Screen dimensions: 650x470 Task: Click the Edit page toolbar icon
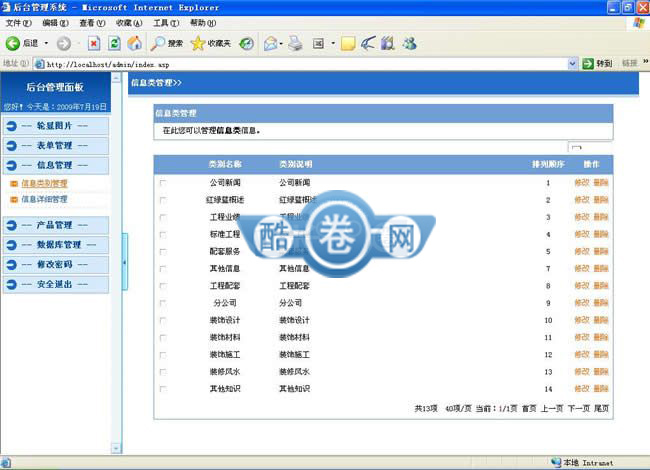pos(318,44)
